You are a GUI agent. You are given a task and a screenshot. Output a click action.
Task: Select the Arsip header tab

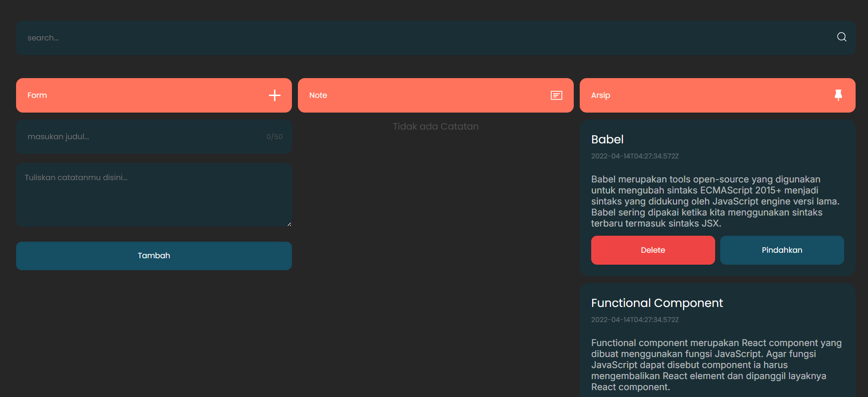point(717,95)
